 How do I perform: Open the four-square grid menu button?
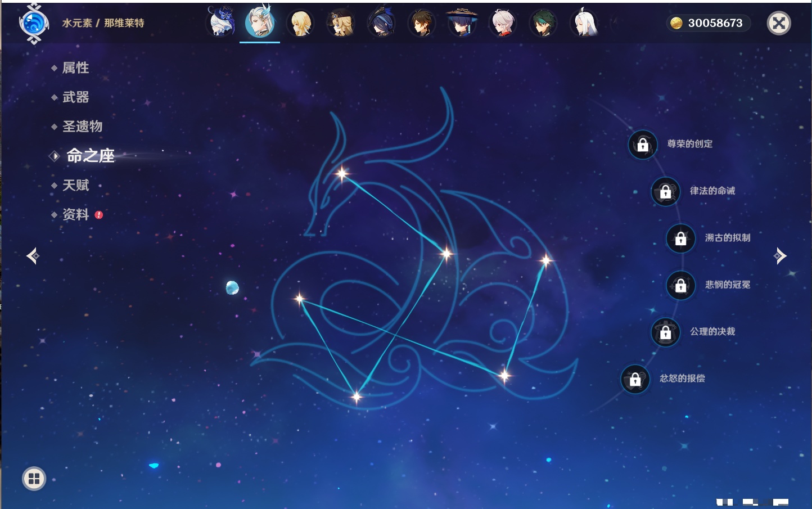pyautogui.click(x=34, y=479)
